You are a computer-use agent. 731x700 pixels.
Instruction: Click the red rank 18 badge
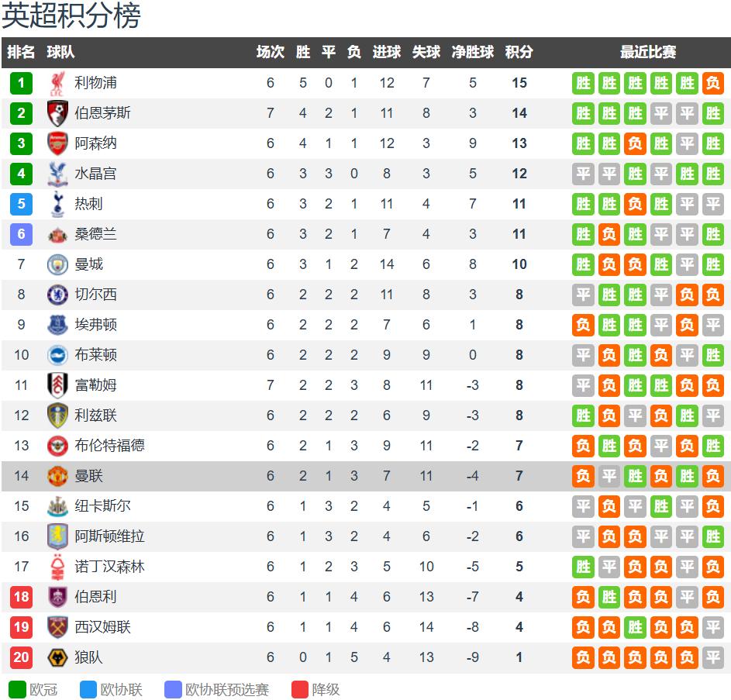[21, 597]
